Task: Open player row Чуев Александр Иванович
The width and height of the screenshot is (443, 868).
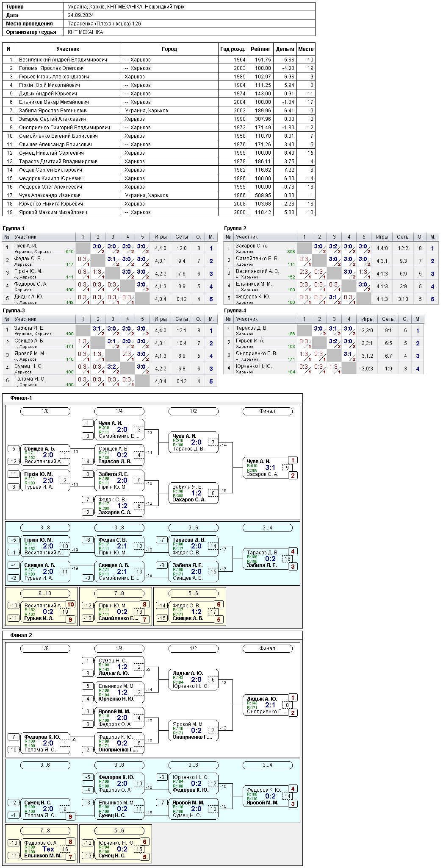Action: coord(158,195)
